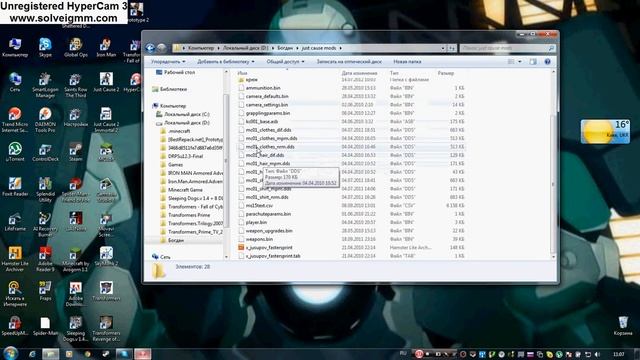Screen dimensions: 640x360
Task: Open the Recycle Bin on desktop
Action: [623, 326]
